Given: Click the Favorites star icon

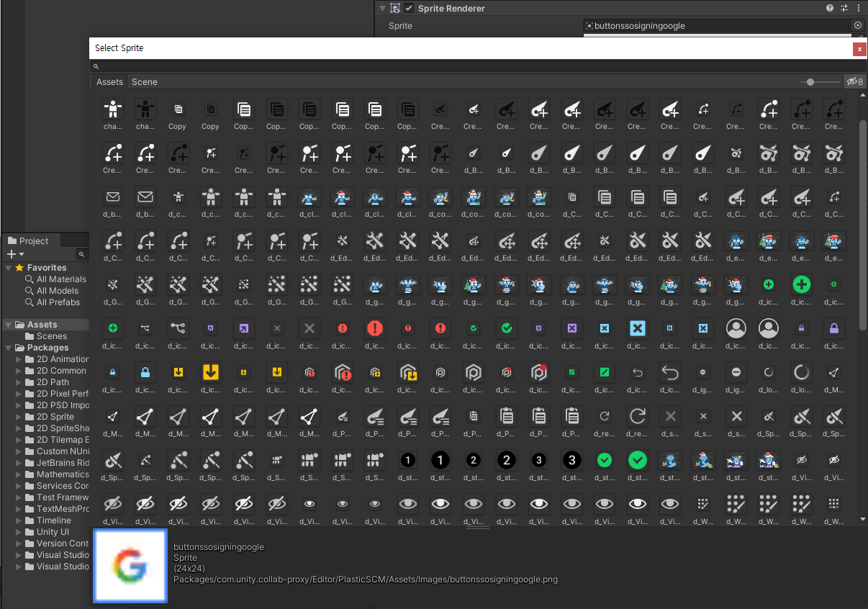Looking at the screenshot, I should (x=19, y=268).
